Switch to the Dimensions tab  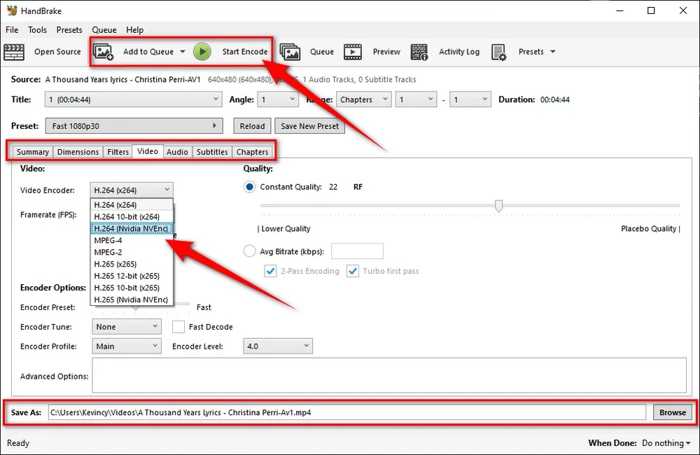coord(78,152)
